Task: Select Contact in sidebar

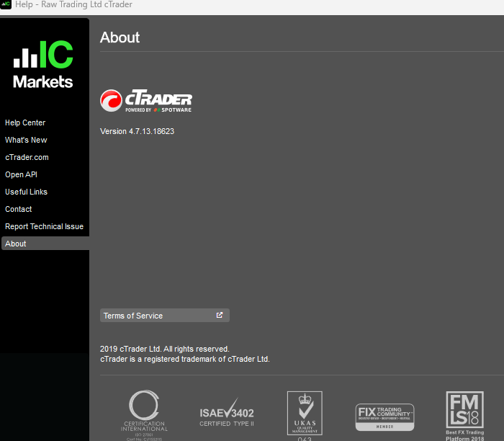Action: [18, 209]
